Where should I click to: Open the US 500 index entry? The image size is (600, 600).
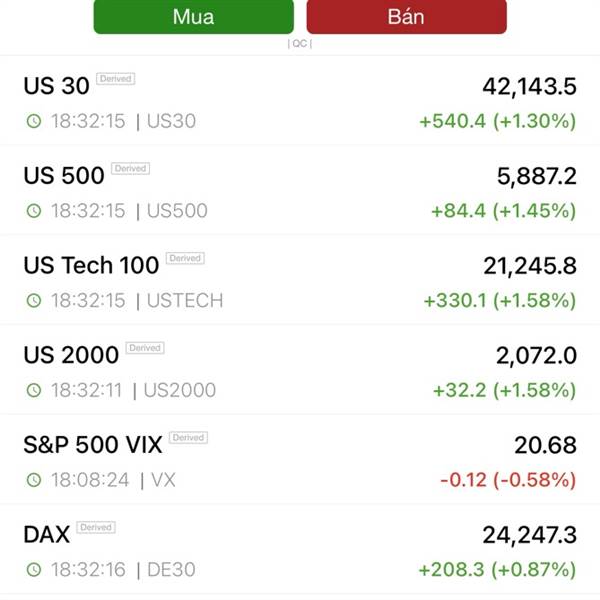tap(300, 190)
